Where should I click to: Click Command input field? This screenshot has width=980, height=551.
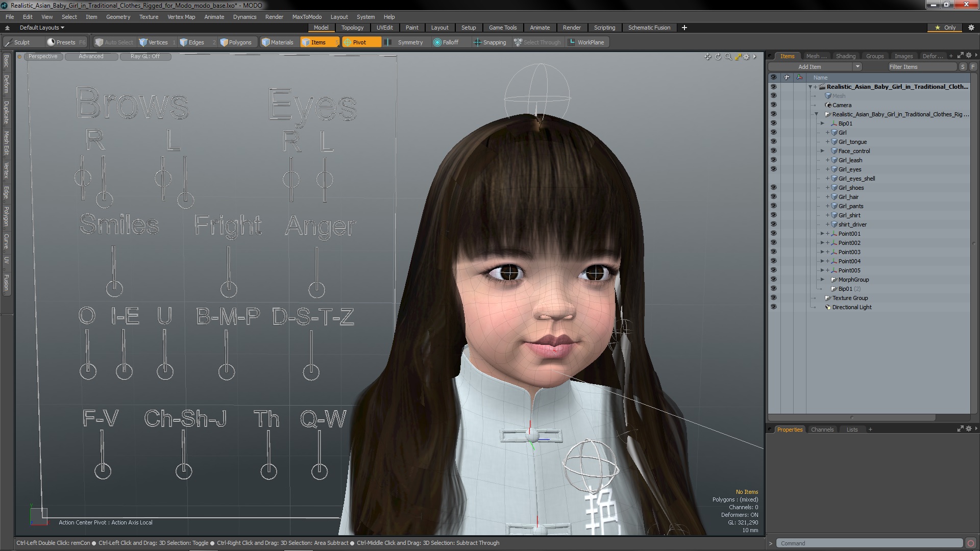[x=870, y=543]
